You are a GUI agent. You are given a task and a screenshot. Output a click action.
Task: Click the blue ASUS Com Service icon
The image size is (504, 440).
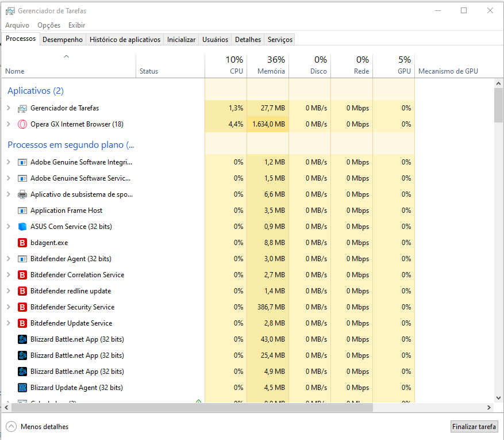point(22,227)
